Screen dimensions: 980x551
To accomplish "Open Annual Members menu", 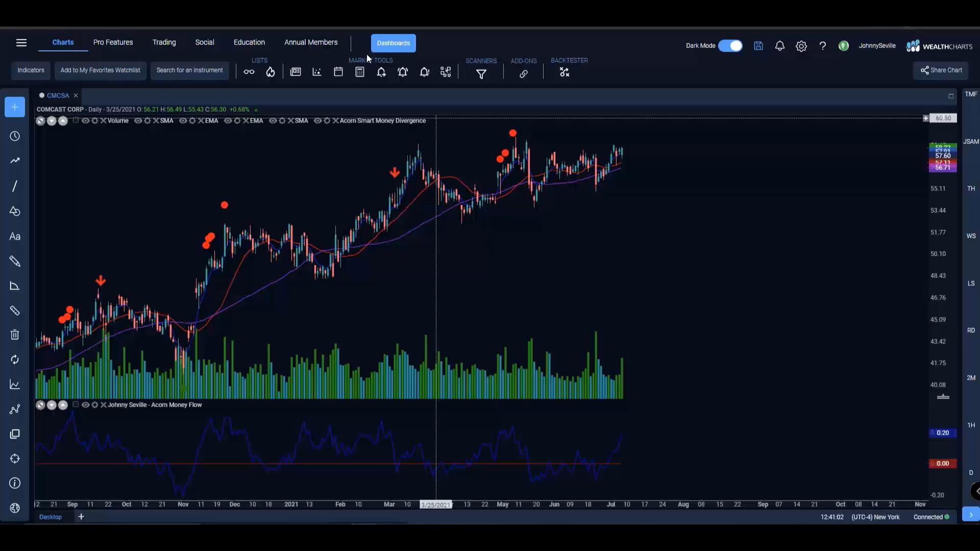I will point(311,42).
